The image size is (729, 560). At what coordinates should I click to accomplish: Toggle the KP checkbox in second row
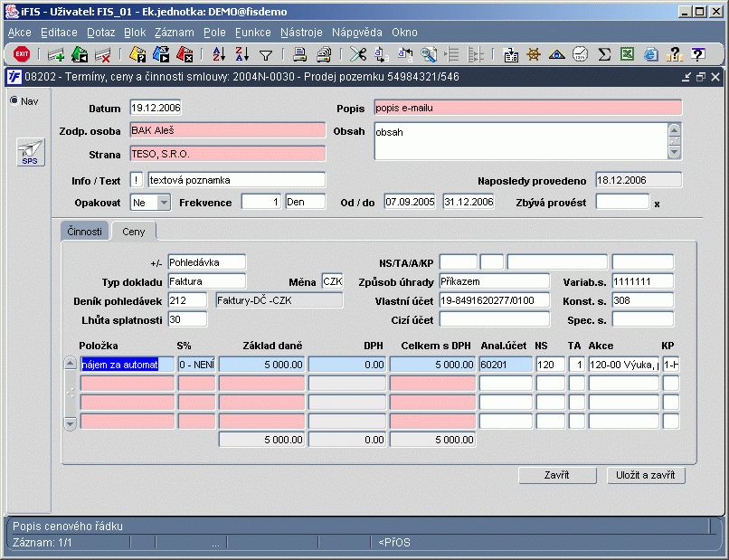[x=670, y=384]
